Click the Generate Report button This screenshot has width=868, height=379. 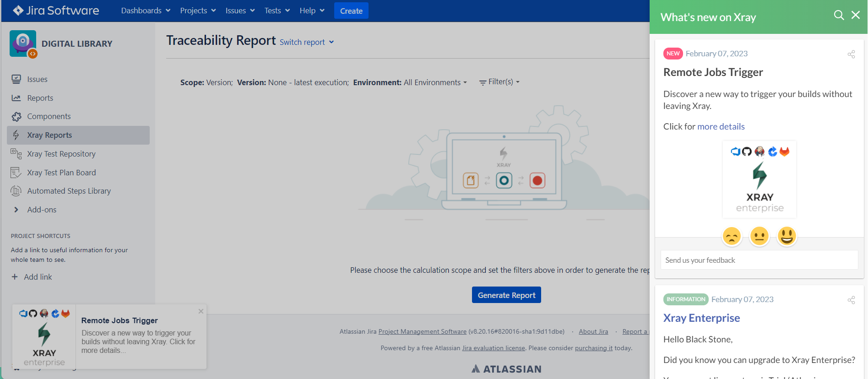click(x=506, y=295)
